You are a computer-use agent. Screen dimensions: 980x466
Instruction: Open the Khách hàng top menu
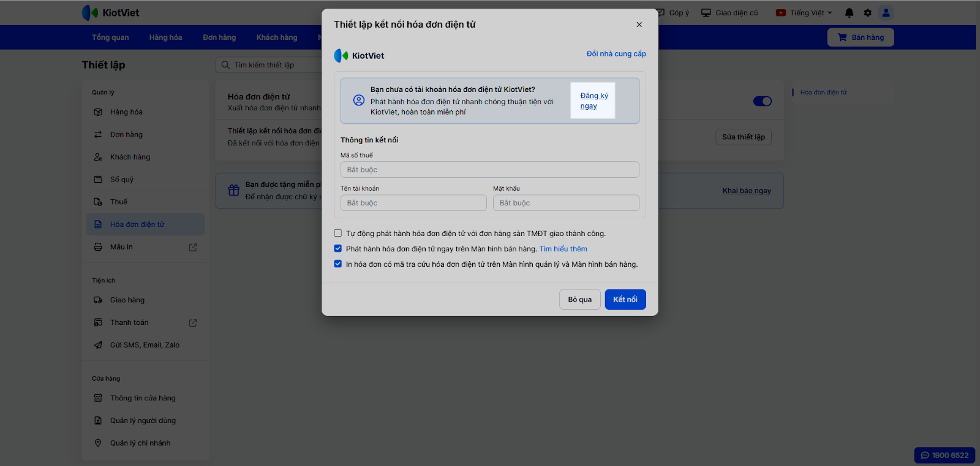point(277,37)
